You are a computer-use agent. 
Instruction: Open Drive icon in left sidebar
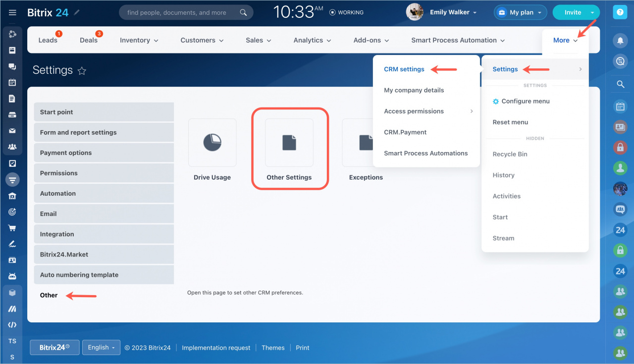[x=12, y=115]
